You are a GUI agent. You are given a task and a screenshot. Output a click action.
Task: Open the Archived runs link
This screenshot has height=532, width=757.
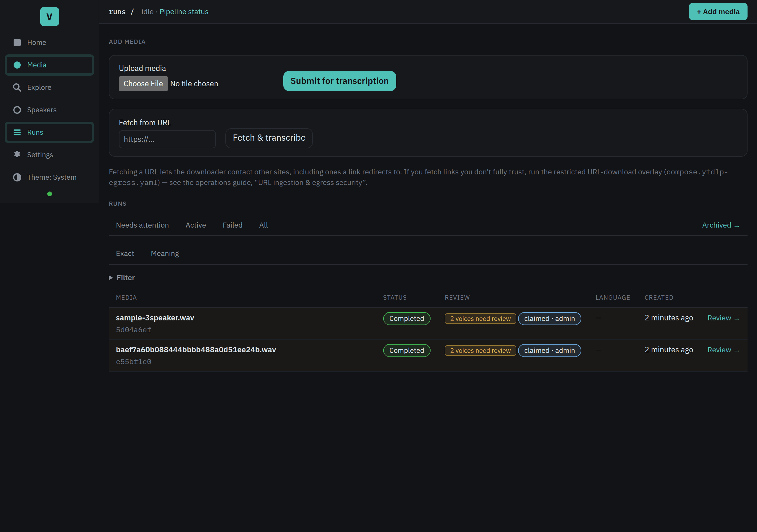[x=721, y=225]
